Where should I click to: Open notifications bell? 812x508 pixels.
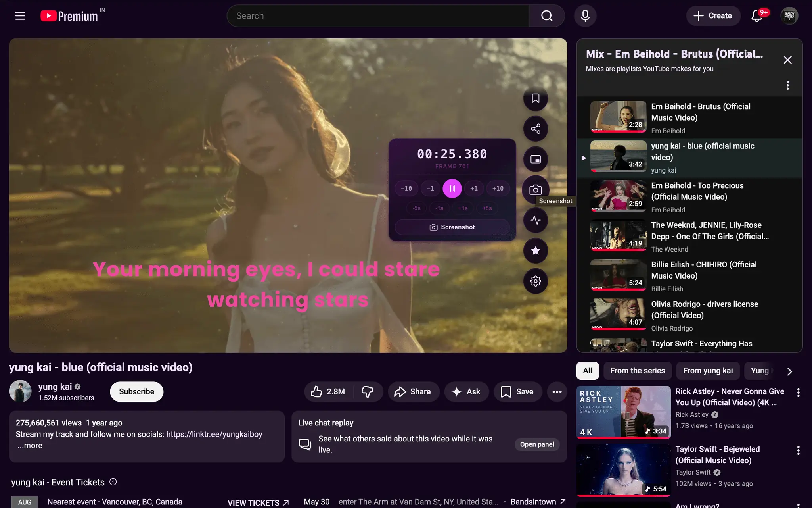coord(757,16)
